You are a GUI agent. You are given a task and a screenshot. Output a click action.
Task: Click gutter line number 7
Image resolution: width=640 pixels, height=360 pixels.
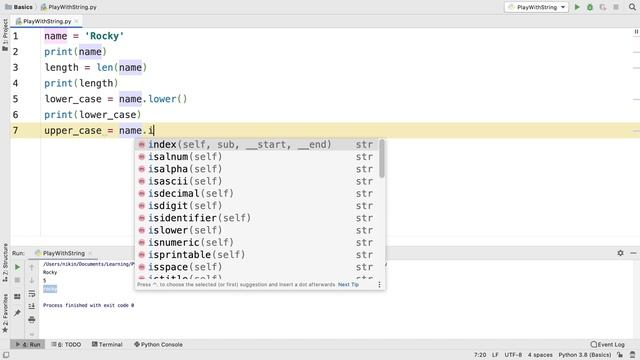point(16,130)
